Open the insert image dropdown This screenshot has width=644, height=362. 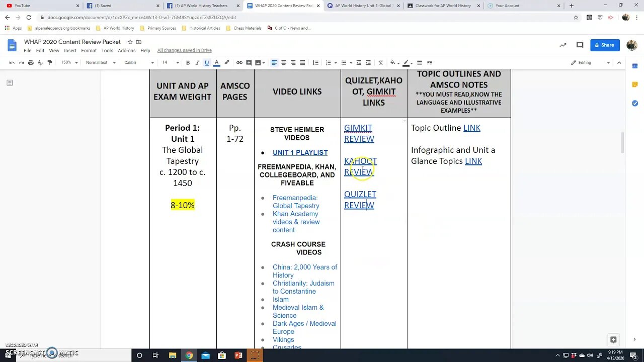coord(260,63)
